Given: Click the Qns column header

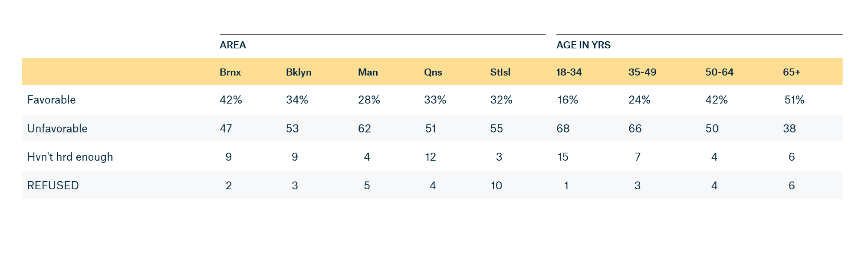Looking at the screenshot, I should pyautogui.click(x=433, y=72).
